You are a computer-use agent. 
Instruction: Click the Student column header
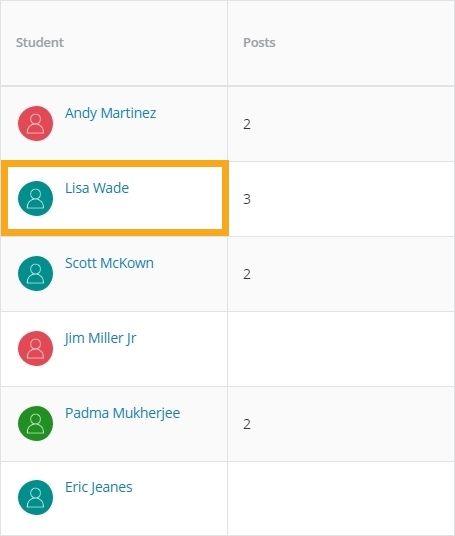40,42
